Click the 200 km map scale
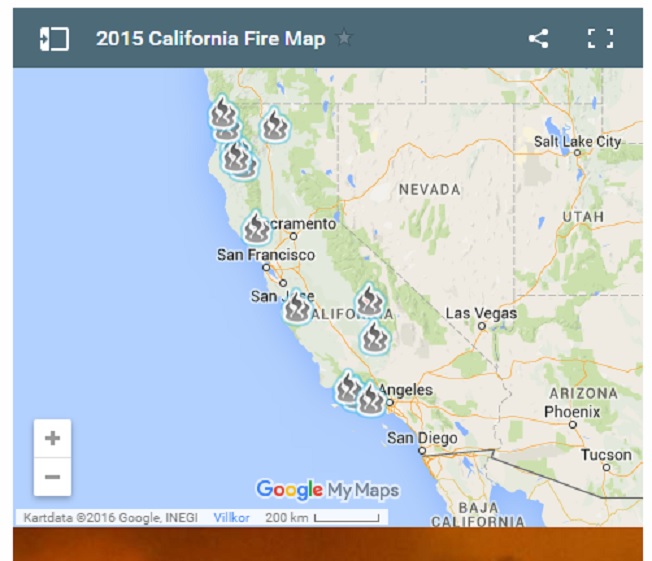 pos(322,518)
